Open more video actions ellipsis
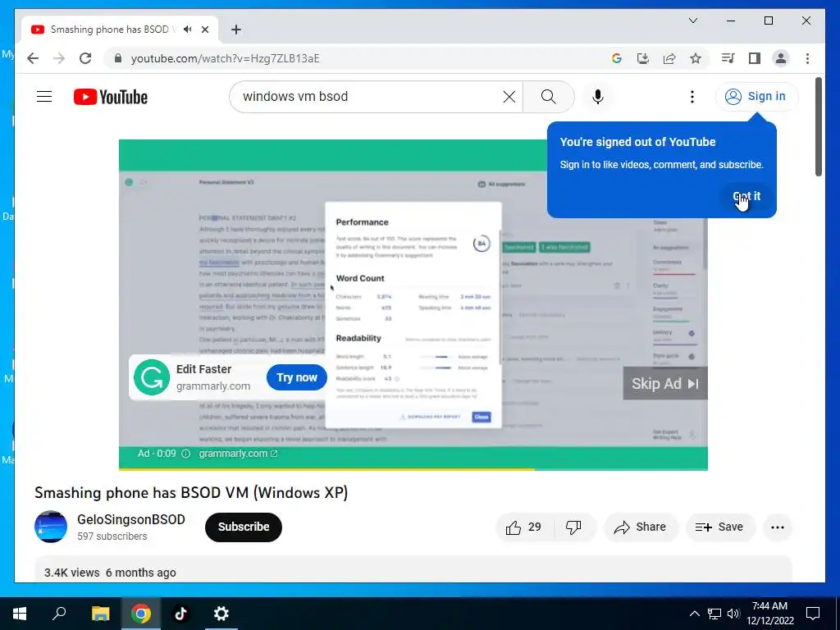Image resolution: width=840 pixels, height=630 pixels. [x=778, y=527]
